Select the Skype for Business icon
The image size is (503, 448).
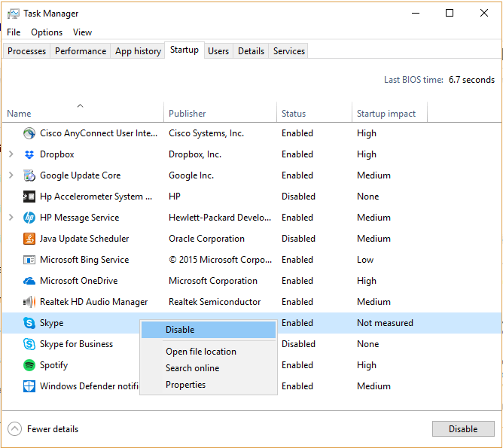tap(29, 344)
